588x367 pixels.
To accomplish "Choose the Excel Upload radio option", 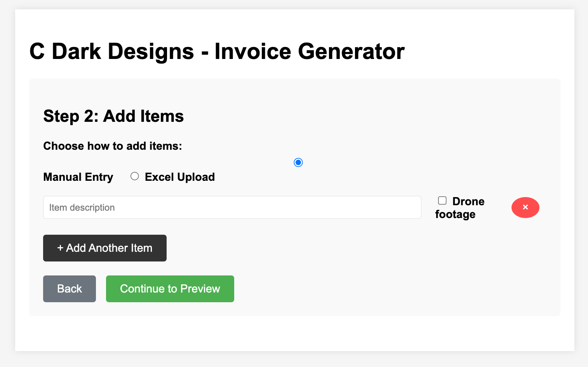I will [135, 176].
